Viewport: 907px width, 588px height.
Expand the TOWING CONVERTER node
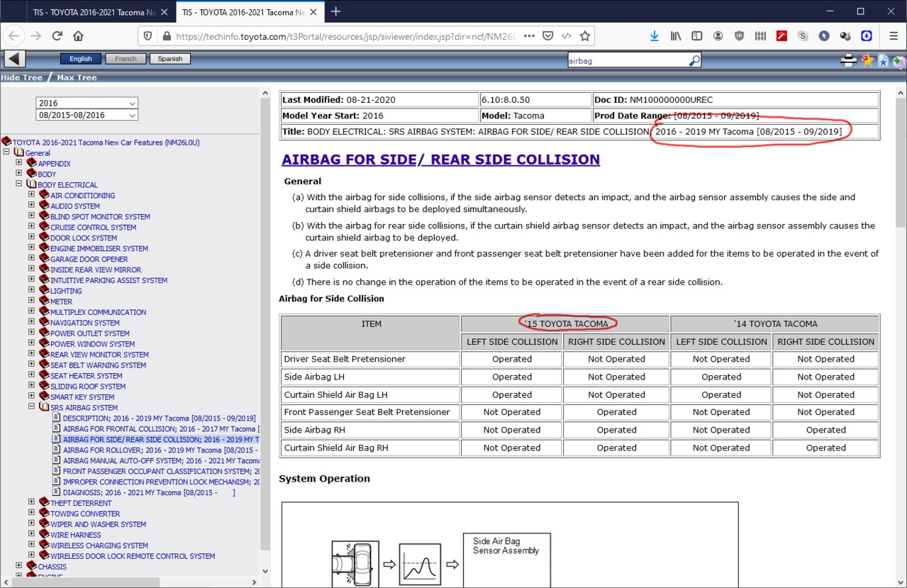coord(31,514)
